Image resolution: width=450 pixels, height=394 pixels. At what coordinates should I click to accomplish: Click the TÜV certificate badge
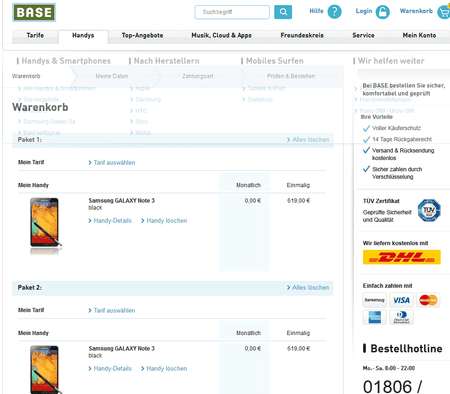pyautogui.click(x=429, y=210)
